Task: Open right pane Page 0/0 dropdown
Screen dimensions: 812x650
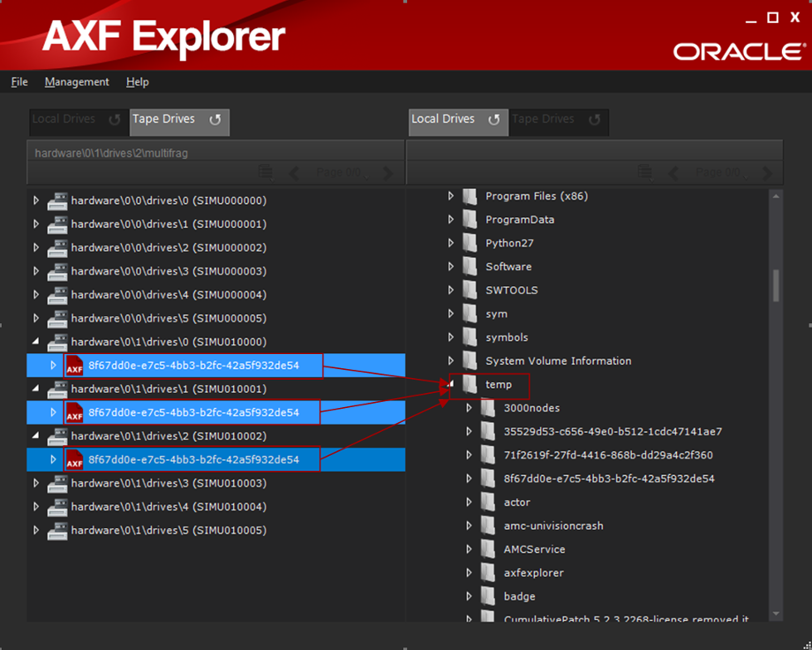Action: point(721,172)
